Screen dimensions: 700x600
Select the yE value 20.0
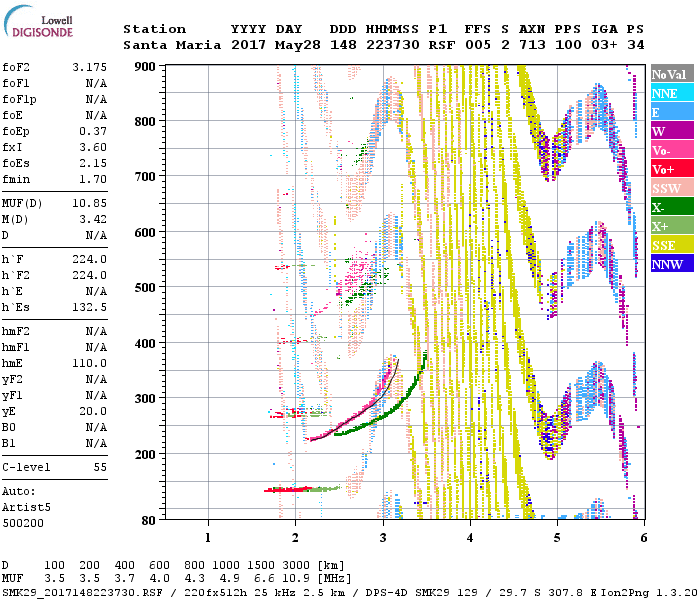tap(93, 412)
